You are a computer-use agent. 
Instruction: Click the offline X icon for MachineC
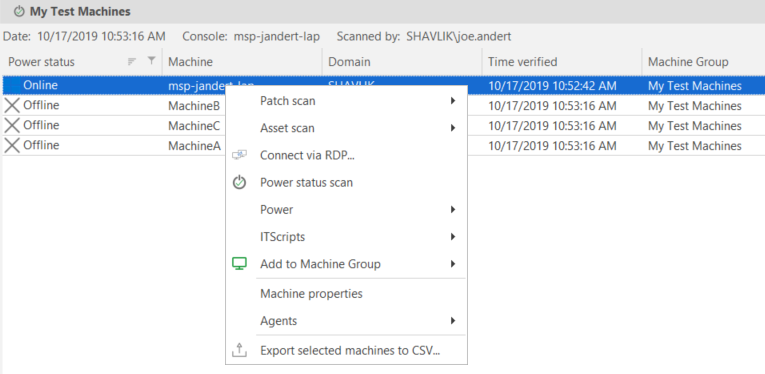tap(12, 125)
